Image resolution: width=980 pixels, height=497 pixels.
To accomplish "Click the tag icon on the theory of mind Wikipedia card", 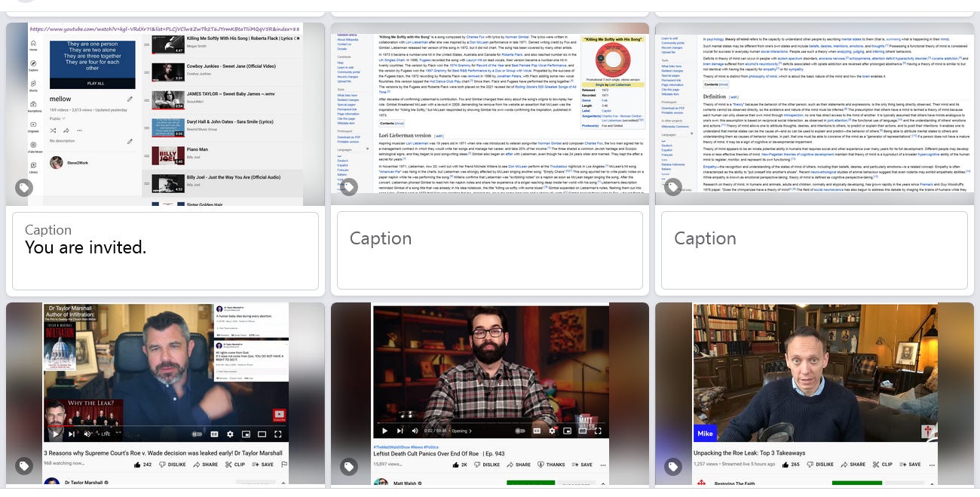I will [x=672, y=187].
